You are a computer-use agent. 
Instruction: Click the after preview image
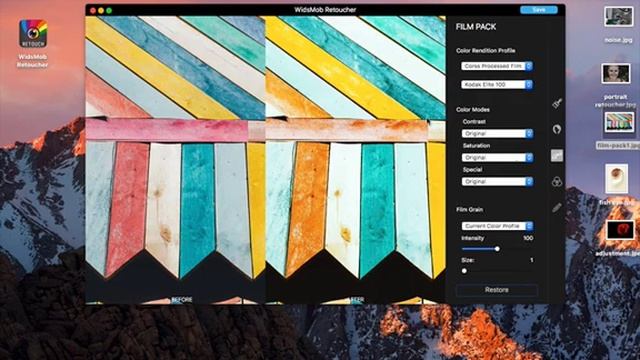[x=356, y=160]
